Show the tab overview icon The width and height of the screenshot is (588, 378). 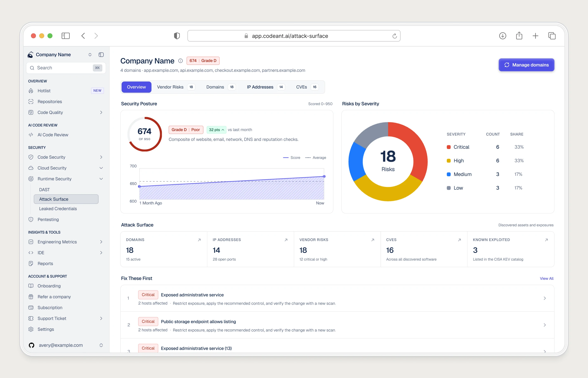click(x=552, y=36)
